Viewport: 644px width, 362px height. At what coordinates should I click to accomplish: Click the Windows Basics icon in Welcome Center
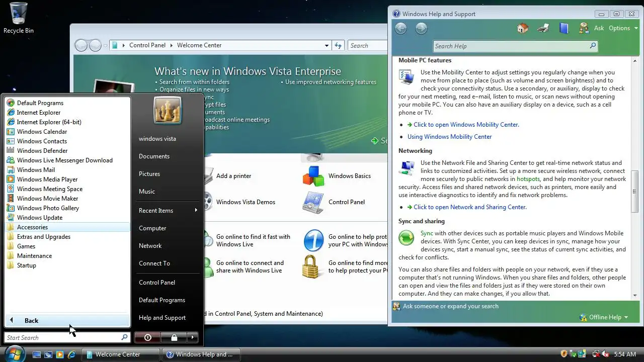click(x=313, y=176)
